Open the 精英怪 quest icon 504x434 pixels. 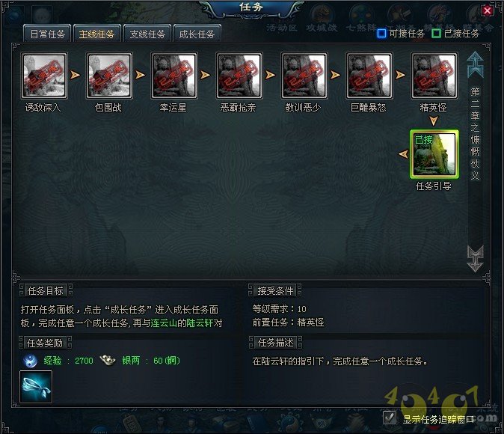pyautogui.click(x=434, y=76)
